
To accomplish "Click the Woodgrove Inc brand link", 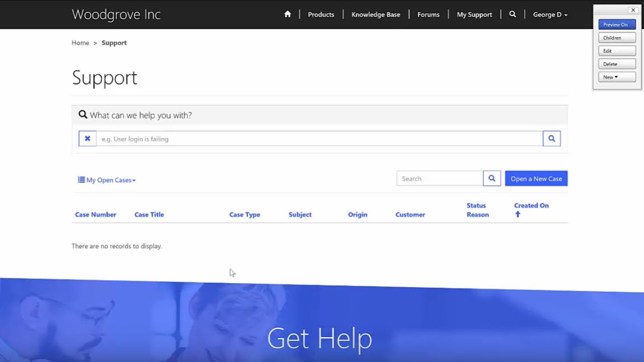I will pos(116,15).
